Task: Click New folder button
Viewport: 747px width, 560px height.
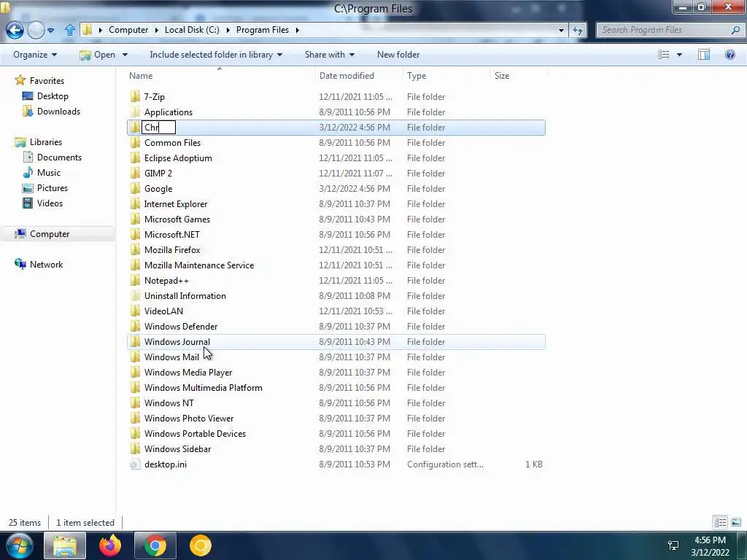Action: tap(398, 55)
